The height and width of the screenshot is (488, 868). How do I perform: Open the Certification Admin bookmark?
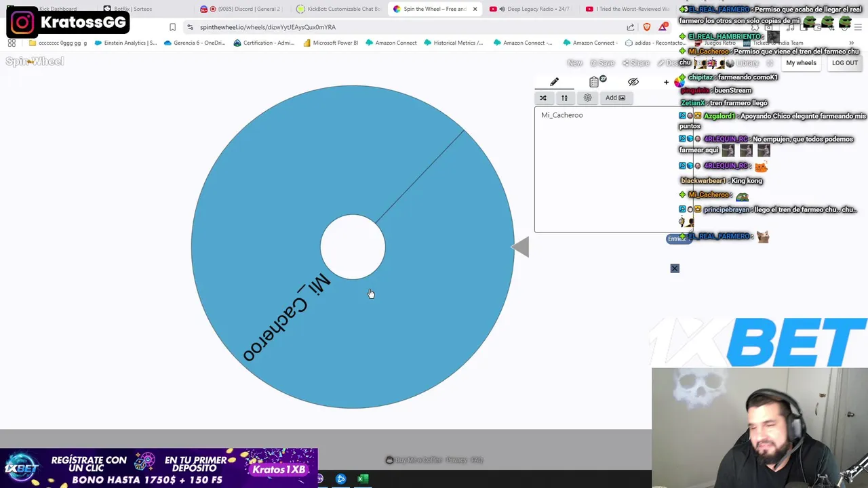264,43
